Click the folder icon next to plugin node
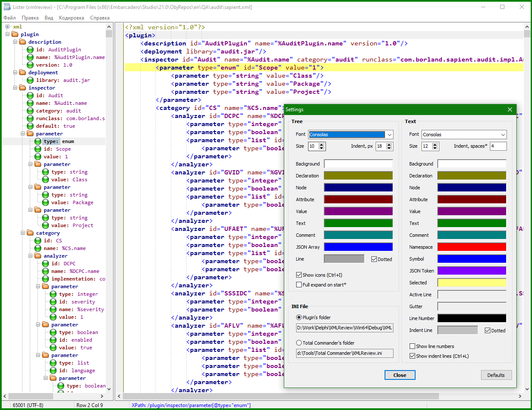Screen dimensions: 532x410 pos(15,34)
